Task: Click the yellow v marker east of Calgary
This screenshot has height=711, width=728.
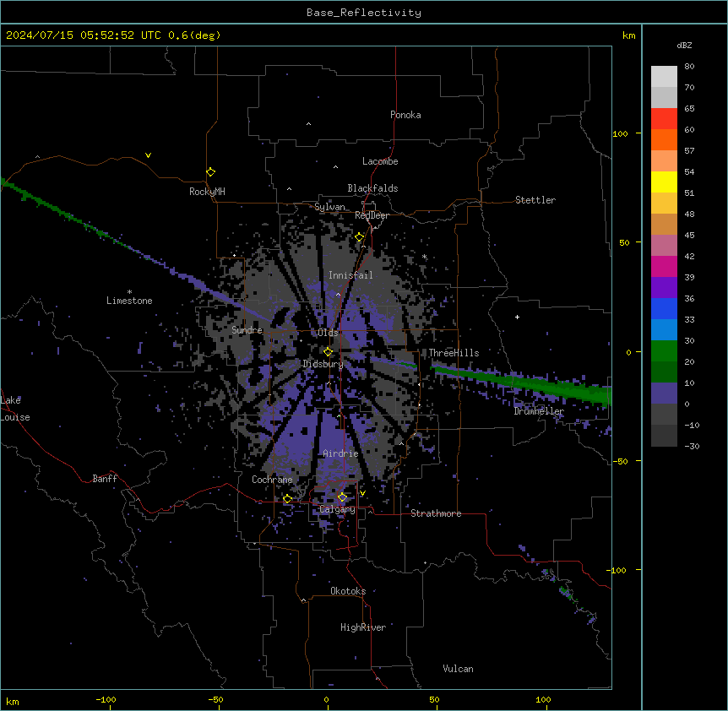Action: click(x=362, y=493)
